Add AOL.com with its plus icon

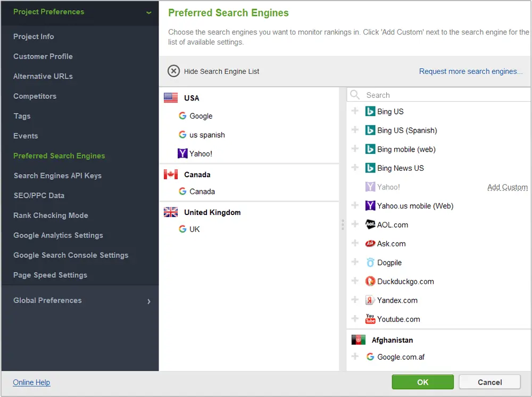[355, 225]
